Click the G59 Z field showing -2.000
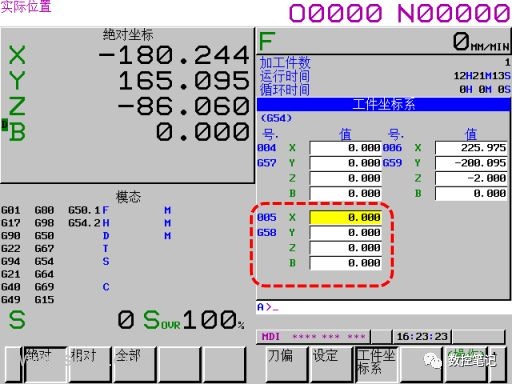This screenshot has height=384, width=513. (x=471, y=178)
